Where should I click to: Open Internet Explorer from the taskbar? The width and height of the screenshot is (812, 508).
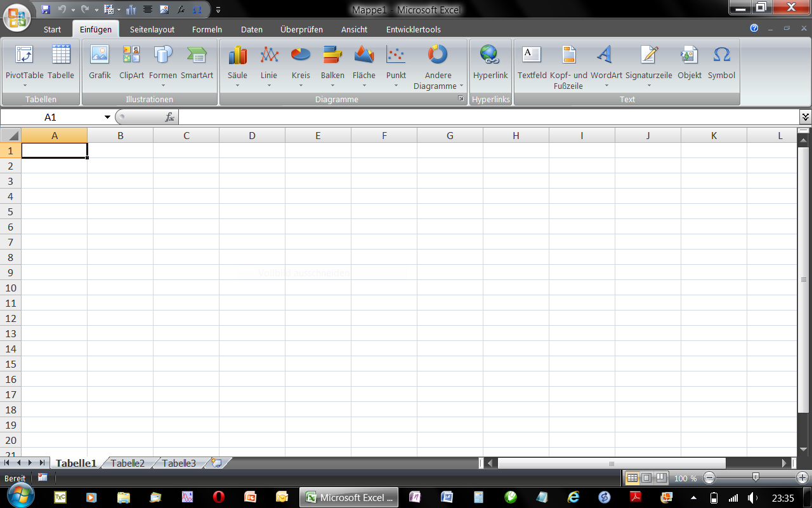click(573, 497)
